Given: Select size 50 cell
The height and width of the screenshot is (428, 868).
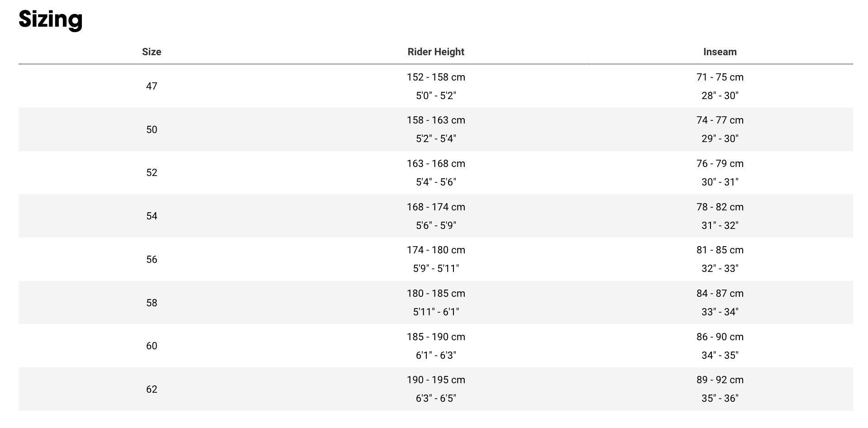Looking at the screenshot, I should point(152,130).
